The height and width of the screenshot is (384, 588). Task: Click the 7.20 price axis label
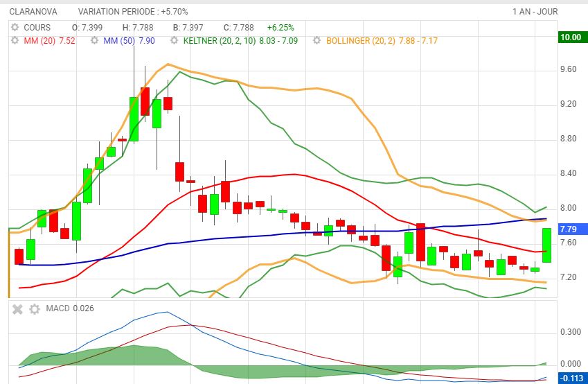[x=568, y=277]
